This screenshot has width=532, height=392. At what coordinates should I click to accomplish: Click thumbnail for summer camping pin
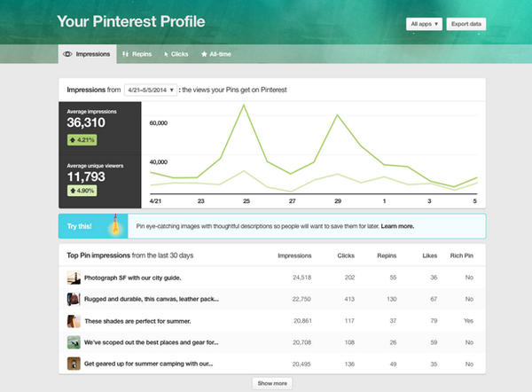click(x=74, y=363)
